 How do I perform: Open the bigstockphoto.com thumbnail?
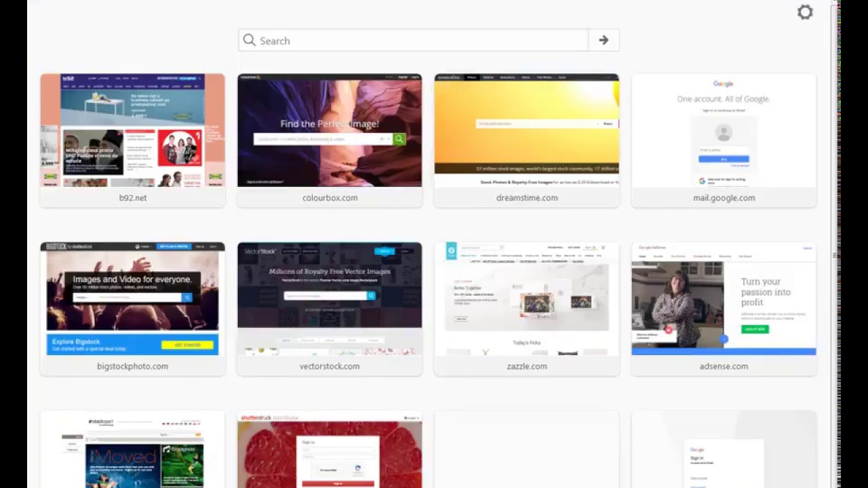coord(132,298)
